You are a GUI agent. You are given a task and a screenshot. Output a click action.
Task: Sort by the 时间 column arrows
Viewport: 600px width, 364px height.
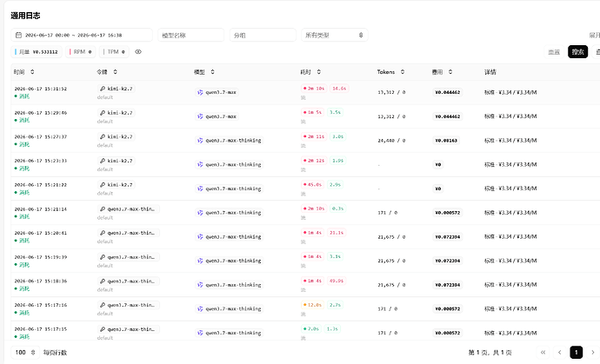point(32,72)
